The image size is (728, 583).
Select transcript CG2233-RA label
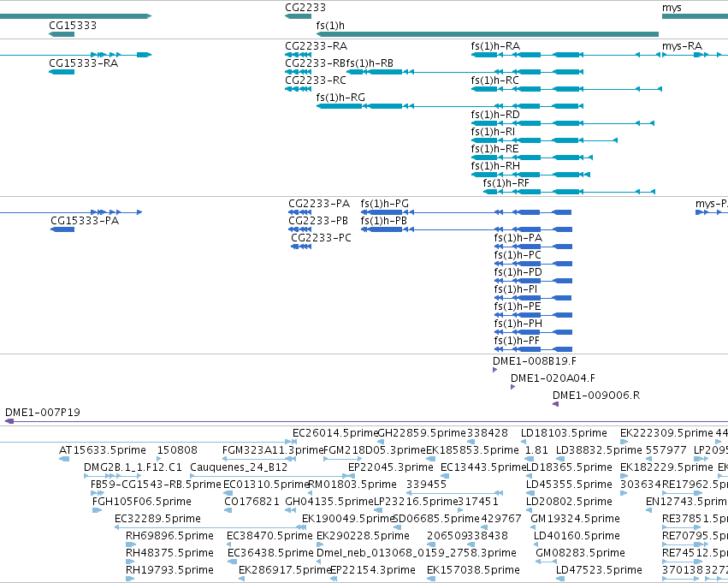click(316, 45)
